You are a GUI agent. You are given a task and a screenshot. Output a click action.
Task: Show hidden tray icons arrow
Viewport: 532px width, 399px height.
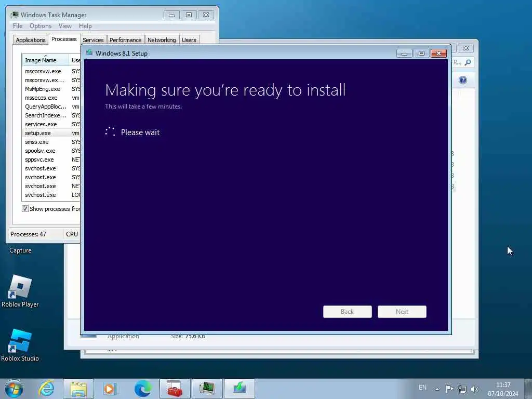pyautogui.click(x=437, y=389)
